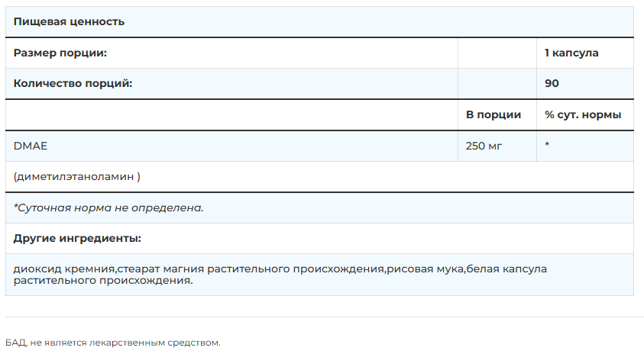Click the empty cell beside "Размер порции:"

[x=497, y=53]
